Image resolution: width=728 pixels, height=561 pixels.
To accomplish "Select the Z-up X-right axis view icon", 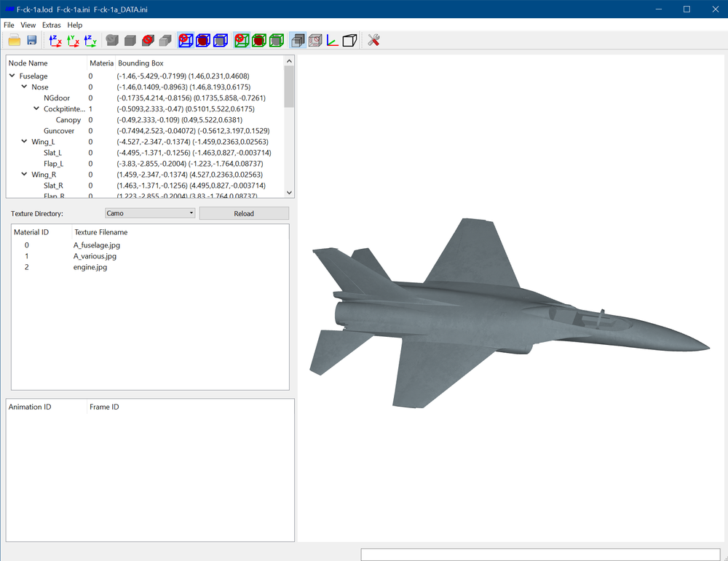I will [55, 40].
